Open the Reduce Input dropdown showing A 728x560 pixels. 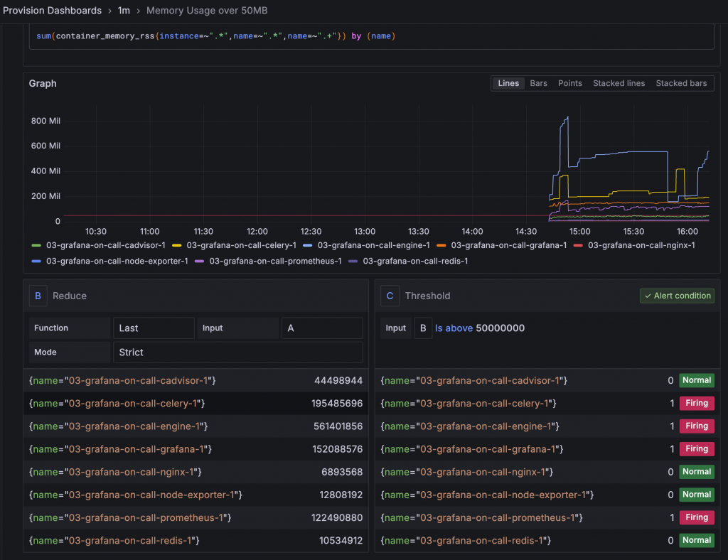[322, 328]
